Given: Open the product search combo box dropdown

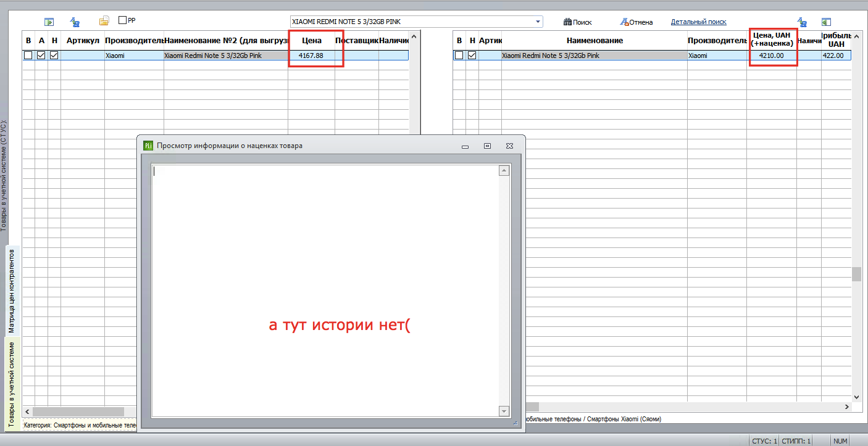Looking at the screenshot, I should (538, 22).
